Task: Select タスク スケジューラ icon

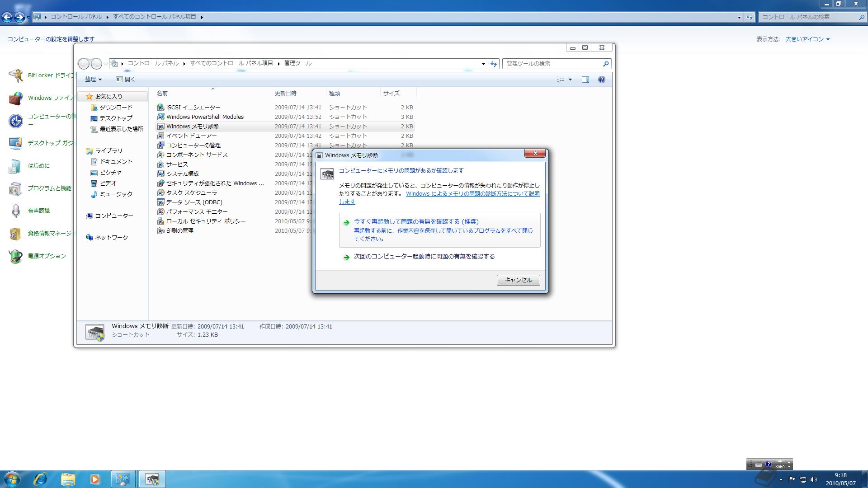Action: click(160, 193)
